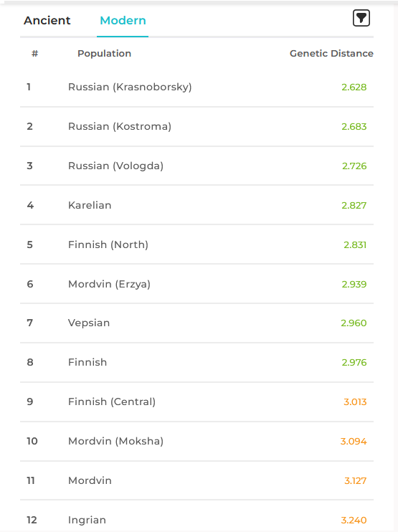Open the Russian (Krasnoborsky) row
398x532 pixels.
point(196,87)
